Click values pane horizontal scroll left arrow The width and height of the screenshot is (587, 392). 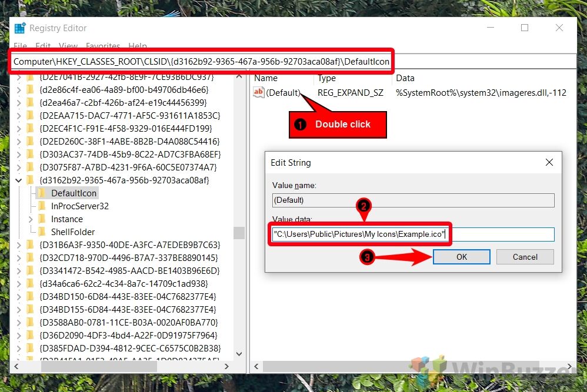click(256, 367)
